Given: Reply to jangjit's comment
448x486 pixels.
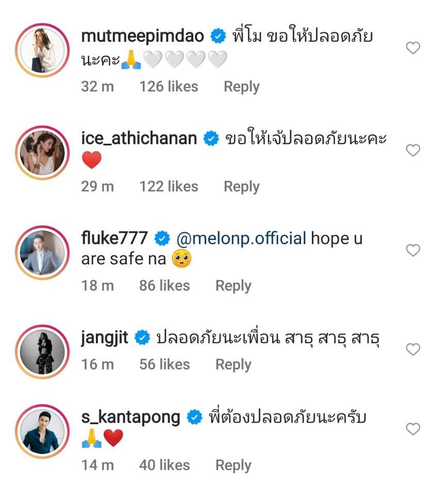Looking at the screenshot, I should pyautogui.click(x=233, y=364).
